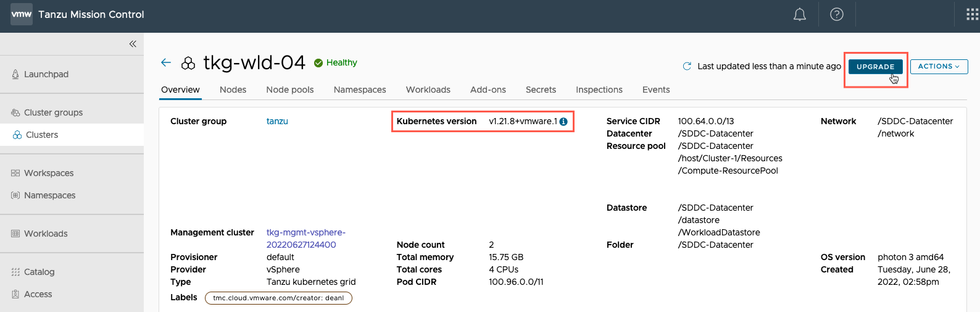Switch to the Inspections tab
This screenshot has width=980, height=312.
[599, 90]
